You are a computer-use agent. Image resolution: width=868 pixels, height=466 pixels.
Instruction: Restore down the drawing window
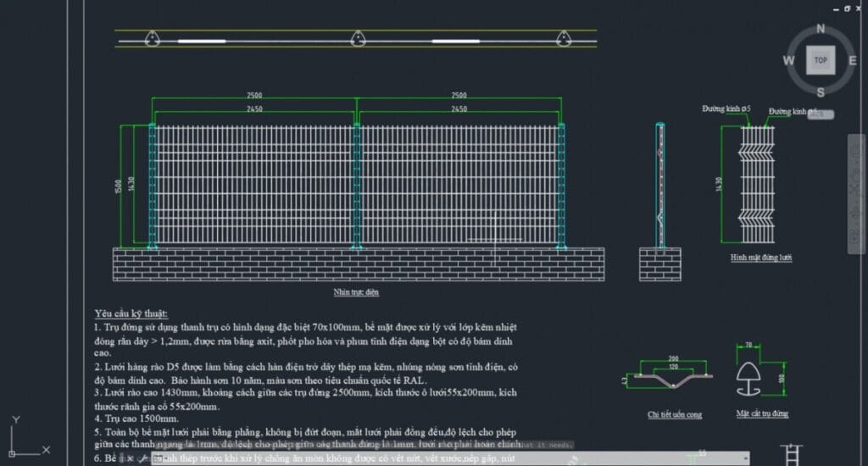[x=847, y=8]
